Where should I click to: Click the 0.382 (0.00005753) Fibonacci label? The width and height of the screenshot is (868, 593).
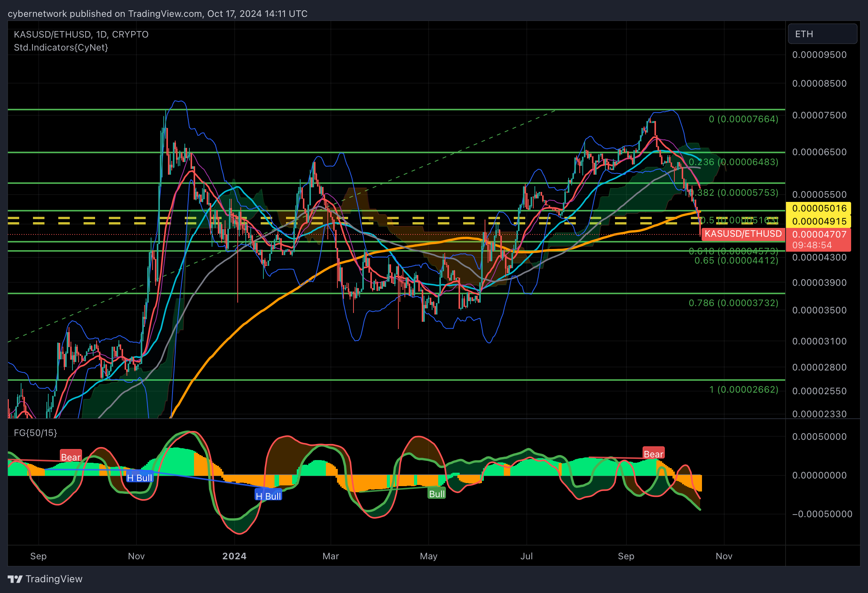[735, 193]
